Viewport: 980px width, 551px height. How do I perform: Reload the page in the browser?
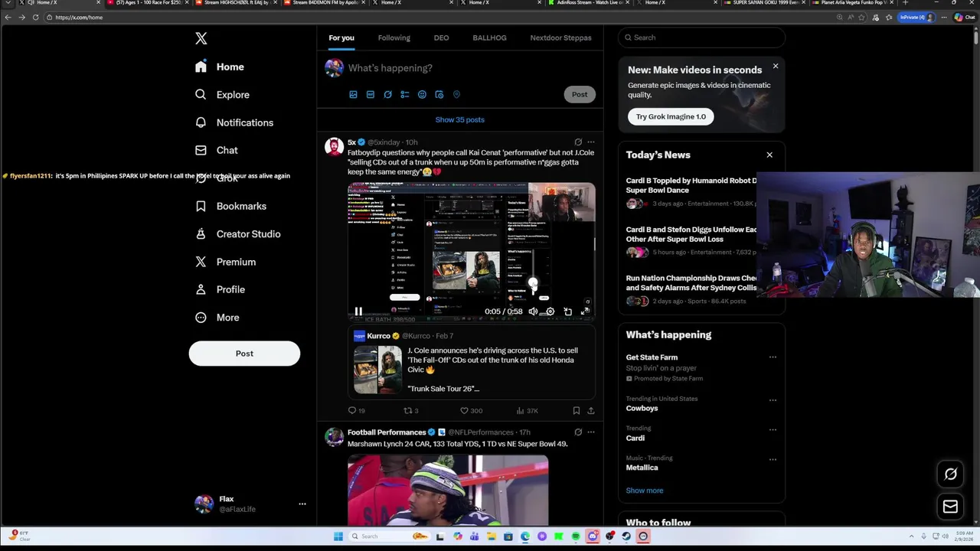[35, 17]
